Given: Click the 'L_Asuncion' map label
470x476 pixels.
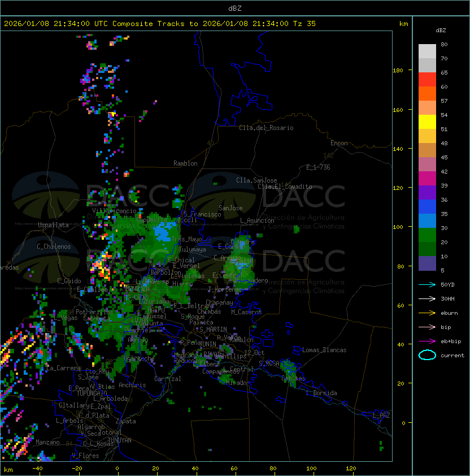Looking at the screenshot, I should coord(257,220).
